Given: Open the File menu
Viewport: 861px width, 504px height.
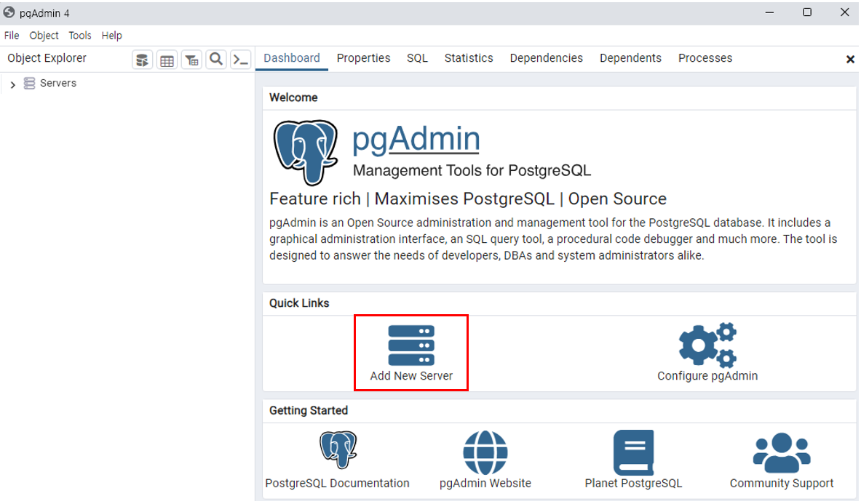Looking at the screenshot, I should click(12, 36).
